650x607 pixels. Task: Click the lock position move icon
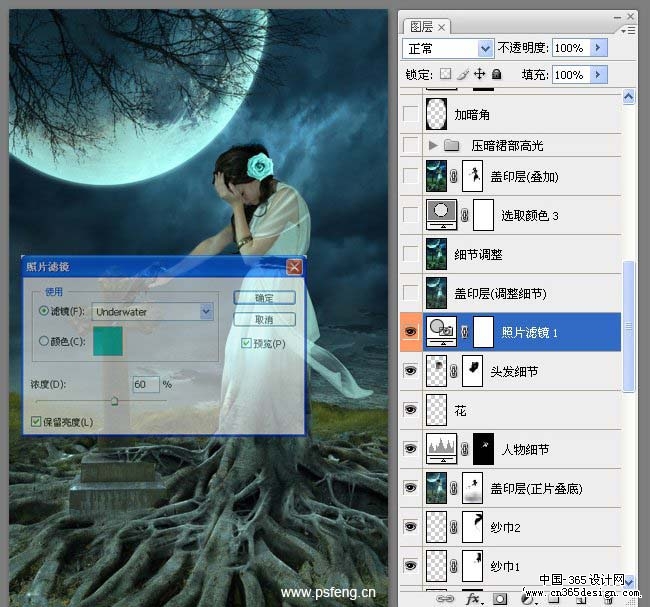point(479,74)
